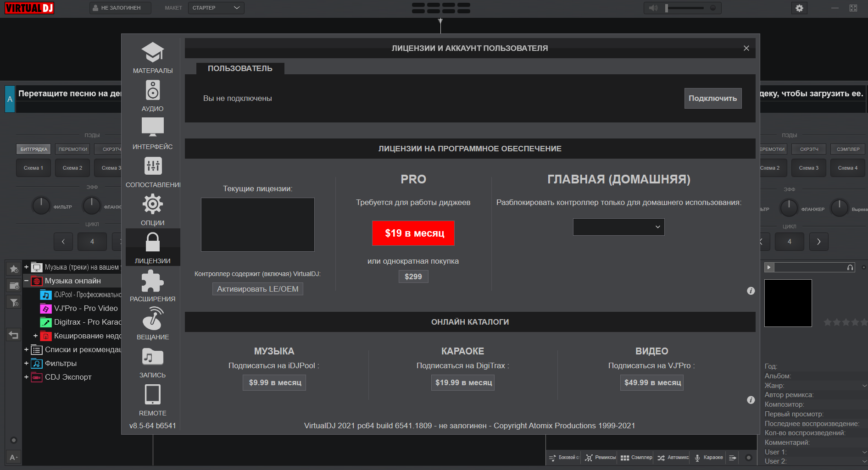
Task: Select deck A indicator
Action: (x=10, y=99)
